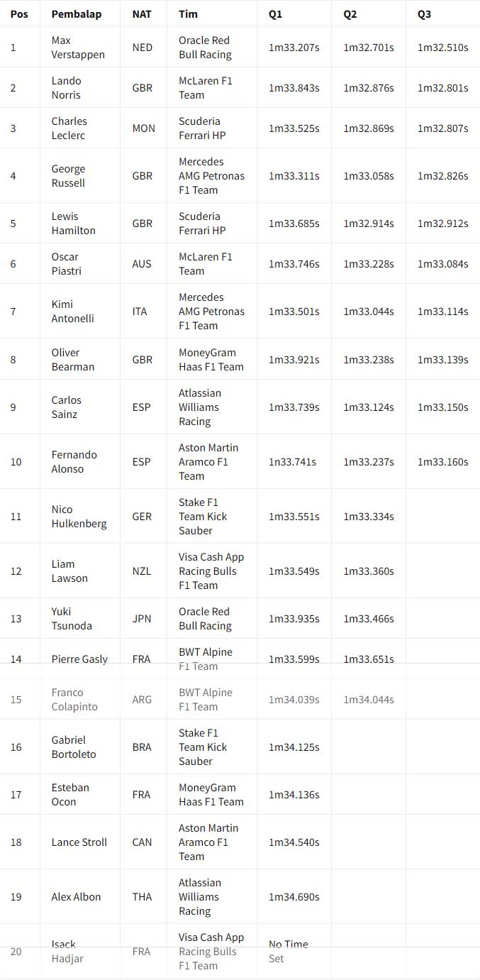This screenshot has width=480, height=980.
Task: Click the Q3 column header
Action: pyautogui.click(x=424, y=14)
